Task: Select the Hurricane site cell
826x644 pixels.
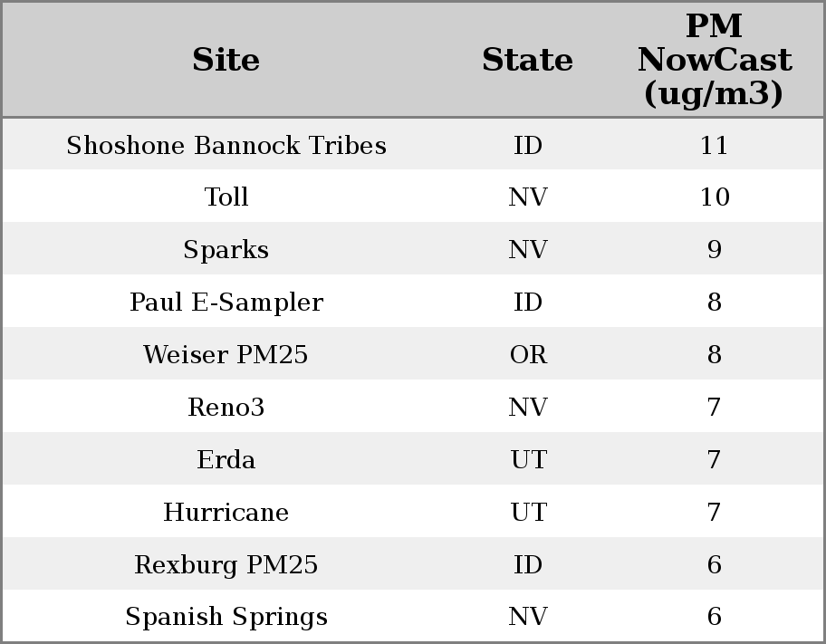Action: click(x=226, y=513)
